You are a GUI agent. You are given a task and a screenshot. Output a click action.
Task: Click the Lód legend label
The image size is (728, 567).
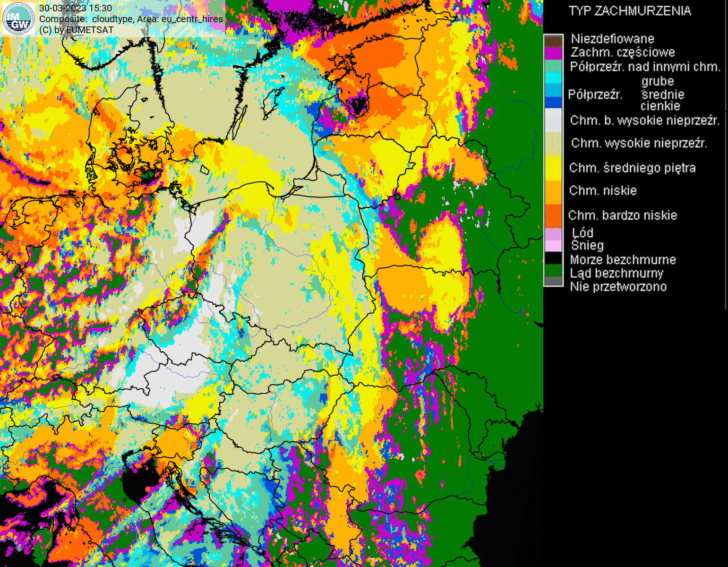point(582,232)
